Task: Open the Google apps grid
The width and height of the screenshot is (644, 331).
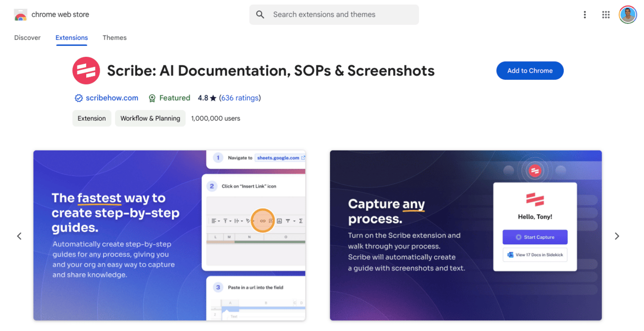Action: 606,15
